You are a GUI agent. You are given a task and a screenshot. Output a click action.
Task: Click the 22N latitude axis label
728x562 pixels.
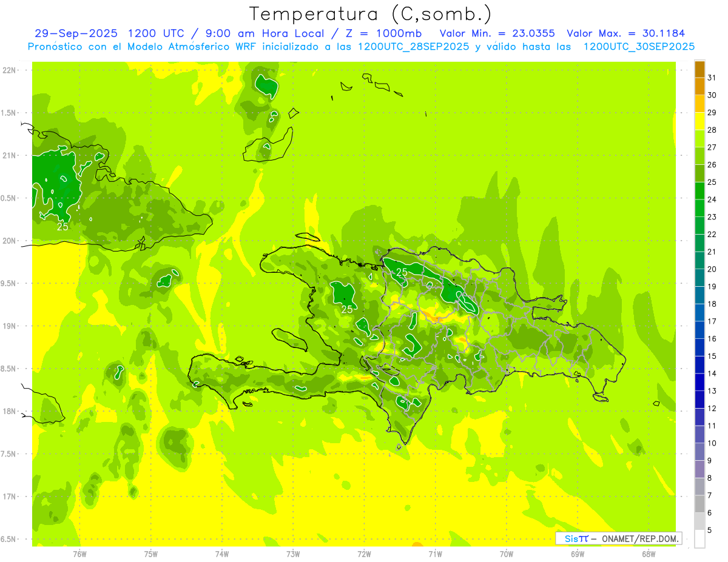(x=10, y=70)
